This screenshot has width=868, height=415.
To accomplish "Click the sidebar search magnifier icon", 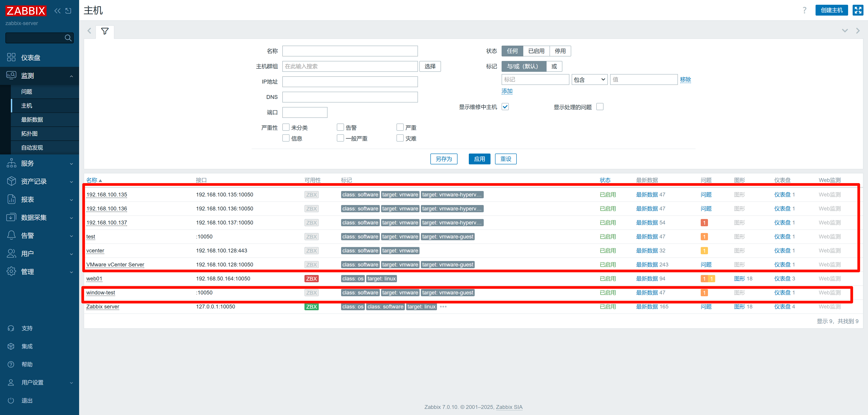I will (x=68, y=38).
